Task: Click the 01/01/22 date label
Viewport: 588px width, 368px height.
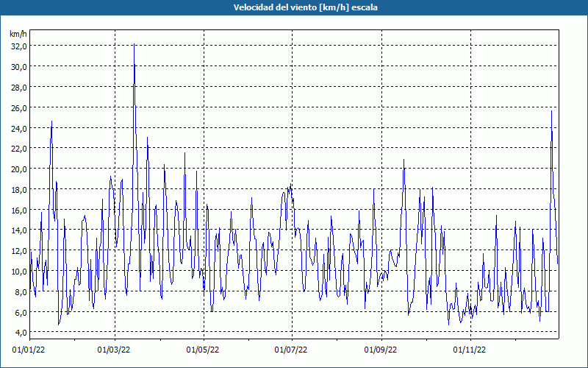Action: click(29, 350)
